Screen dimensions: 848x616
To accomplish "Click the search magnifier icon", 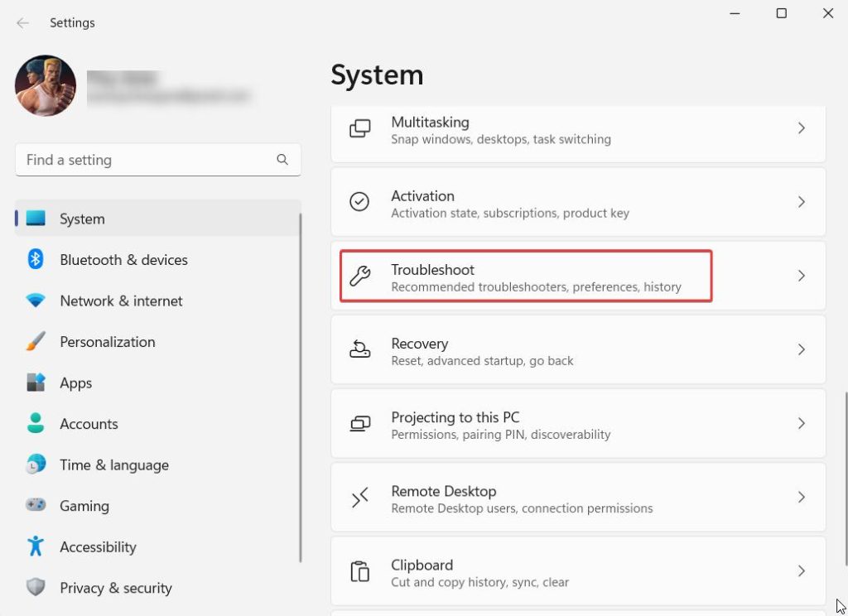I will 282,160.
